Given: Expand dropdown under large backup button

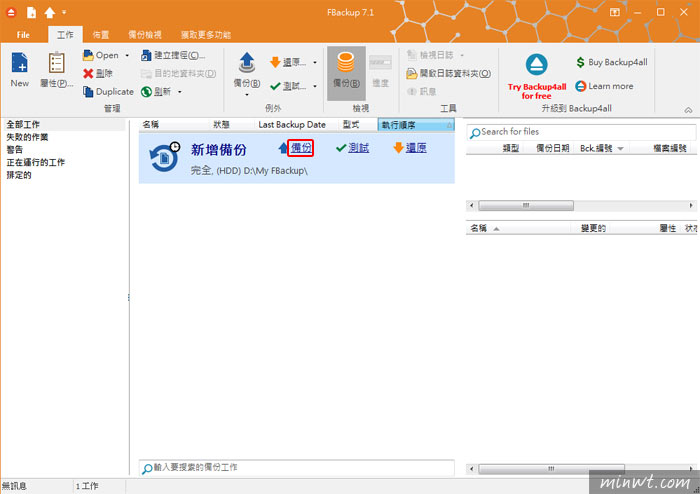Looking at the screenshot, I should pos(247,95).
